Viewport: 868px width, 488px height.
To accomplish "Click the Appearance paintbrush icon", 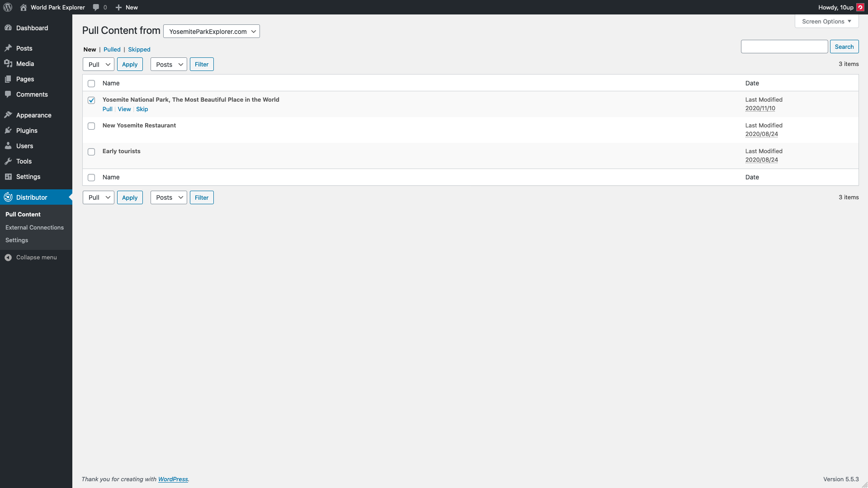I will point(8,115).
